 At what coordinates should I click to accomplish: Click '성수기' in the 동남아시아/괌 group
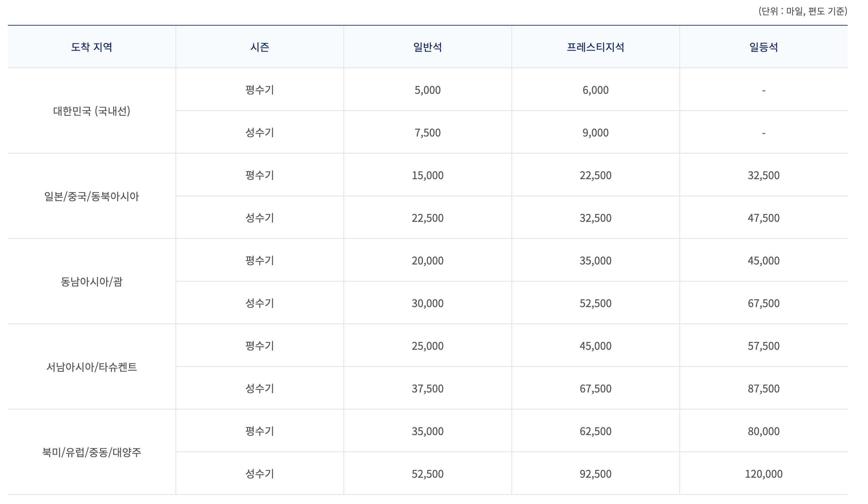point(260,304)
